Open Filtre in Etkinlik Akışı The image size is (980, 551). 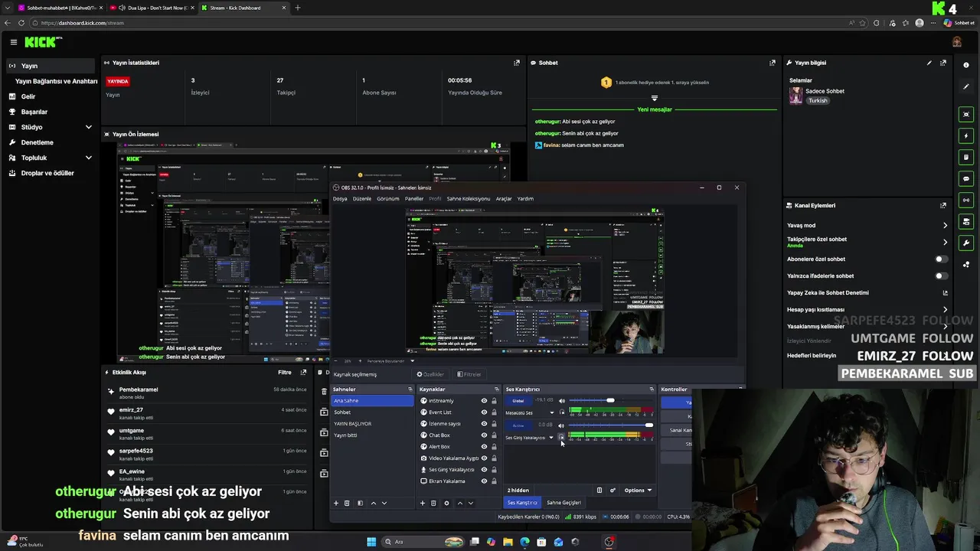pyautogui.click(x=284, y=373)
